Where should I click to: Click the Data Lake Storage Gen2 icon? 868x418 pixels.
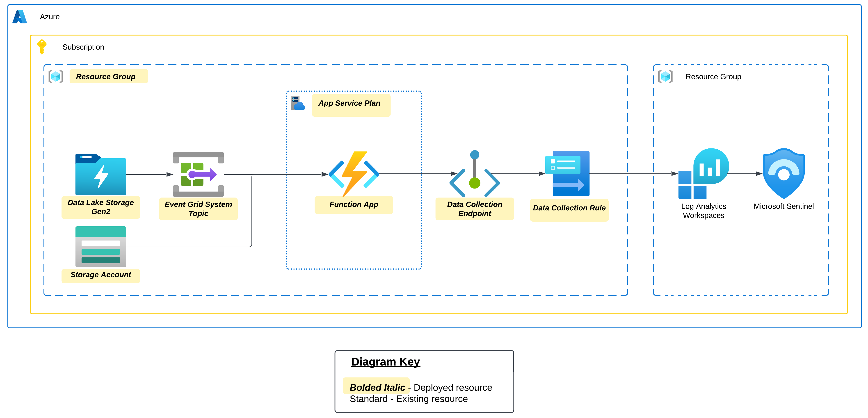point(101,174)
